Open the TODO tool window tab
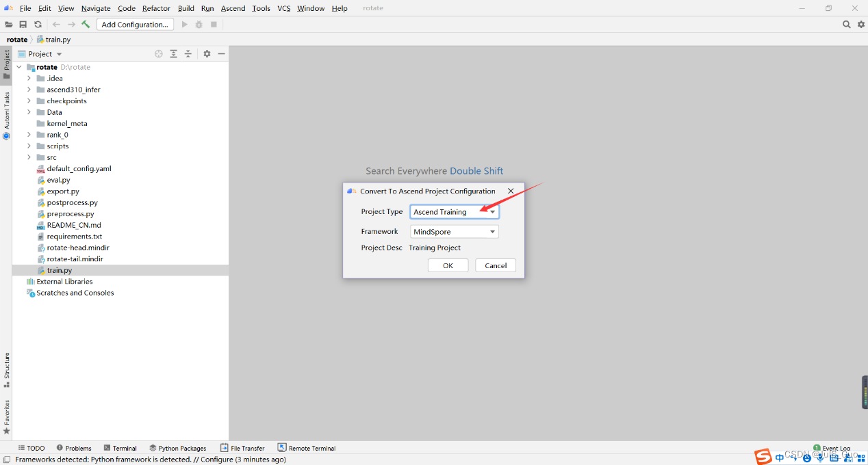 click(x=31, y=449)
